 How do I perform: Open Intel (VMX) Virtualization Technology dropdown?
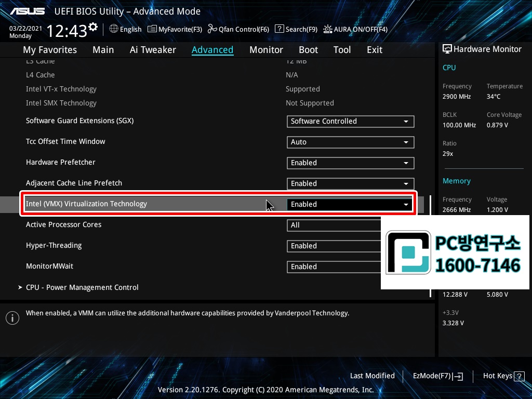pyautogui.click(x=350, y=204)
